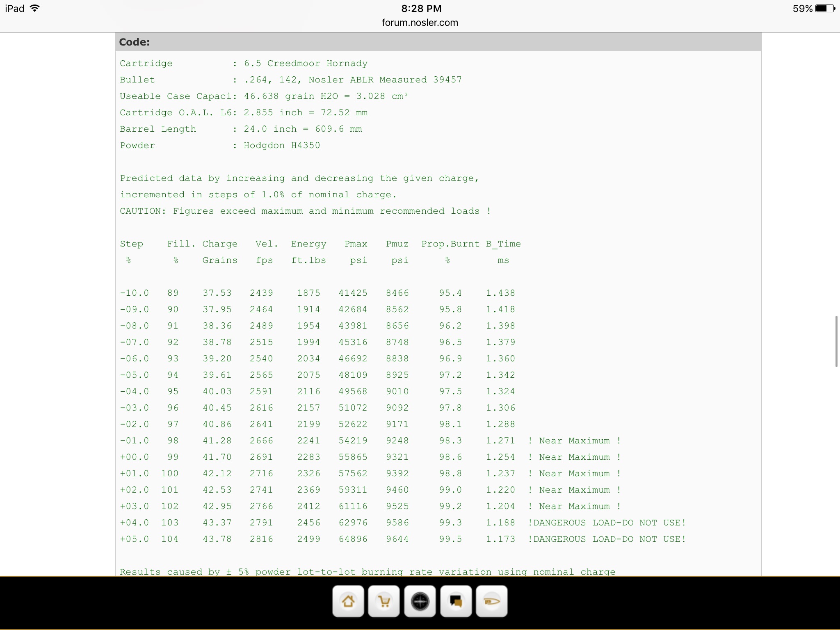Select Pmax 51072 in the -03.0 row

pyautogui.click(x=353, y=408)
